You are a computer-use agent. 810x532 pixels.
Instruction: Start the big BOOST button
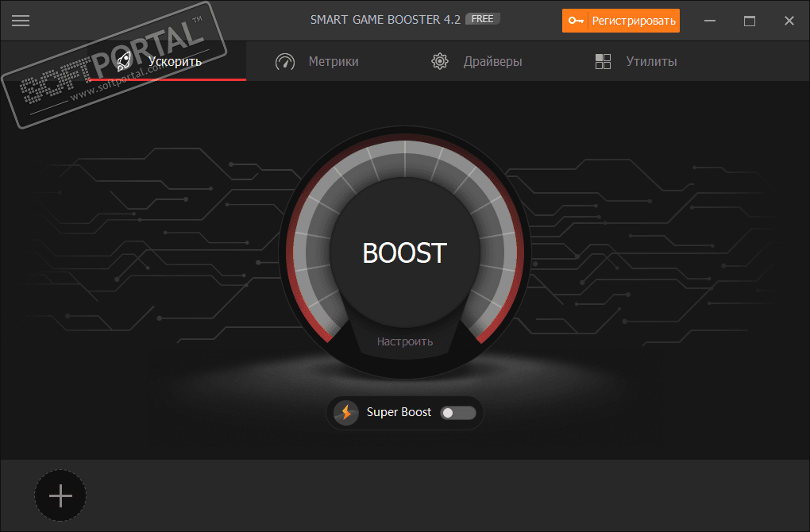[x=405, y=253]
